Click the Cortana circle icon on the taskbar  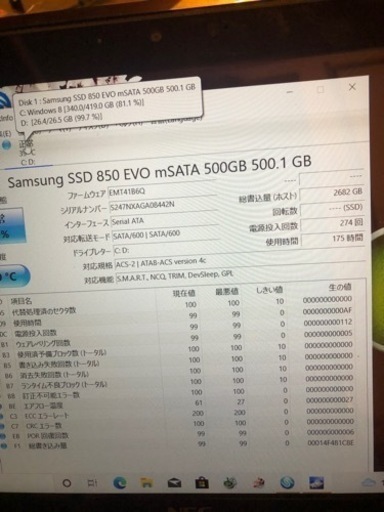click(67, 483)
